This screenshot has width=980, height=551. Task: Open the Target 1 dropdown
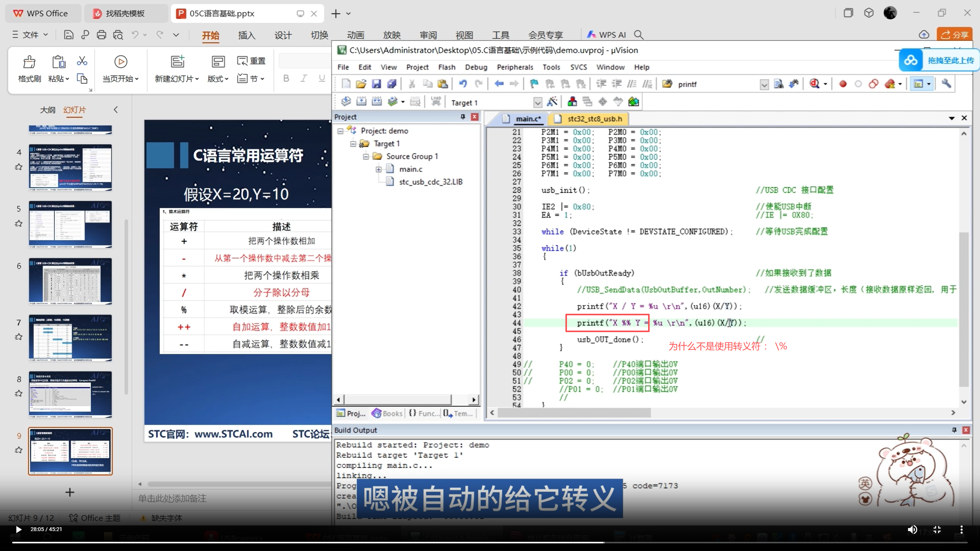click(537, 103)
